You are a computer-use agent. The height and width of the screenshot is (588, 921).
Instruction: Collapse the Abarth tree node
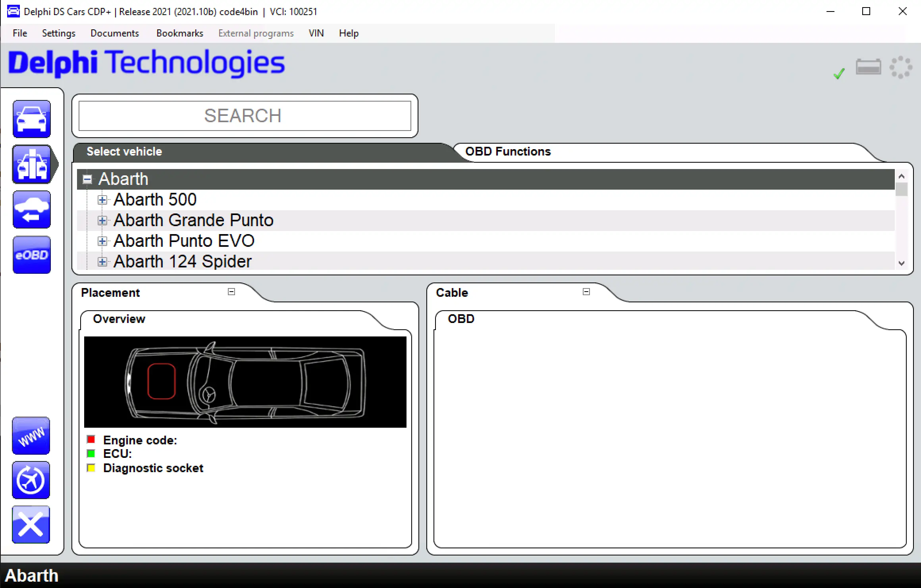click(87, 179)
